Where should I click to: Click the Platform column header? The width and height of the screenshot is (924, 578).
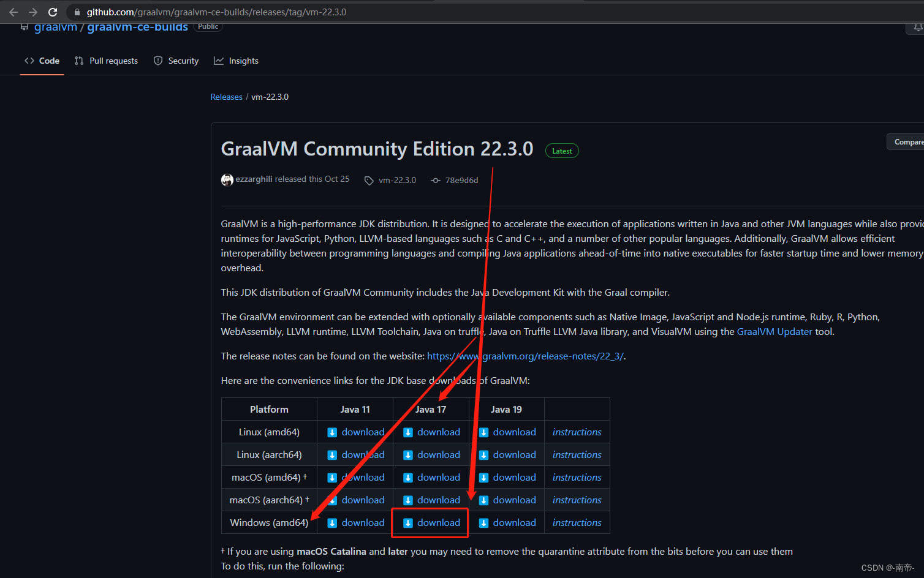[x=269, y=409]
